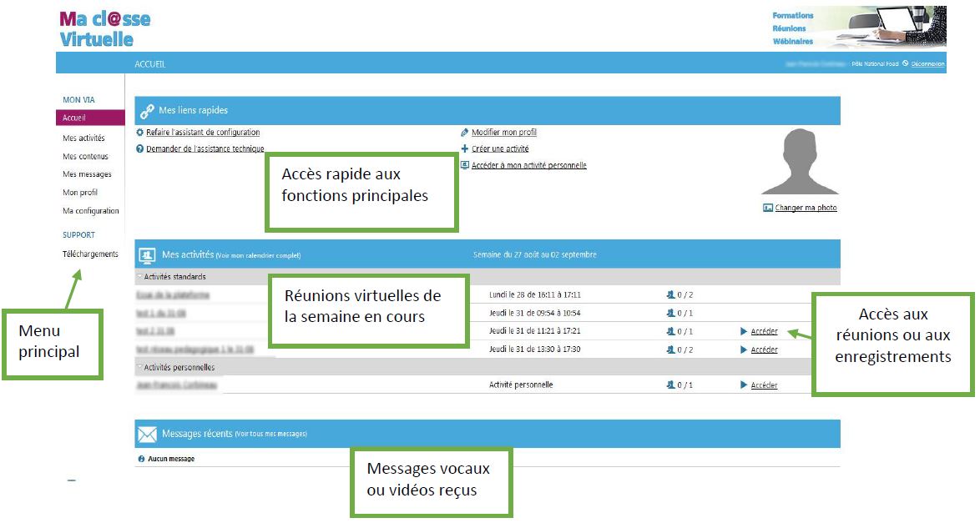Click the picture icon beside Changer ma photo
The image size is (980, 523).
click(x=768, y=208)
